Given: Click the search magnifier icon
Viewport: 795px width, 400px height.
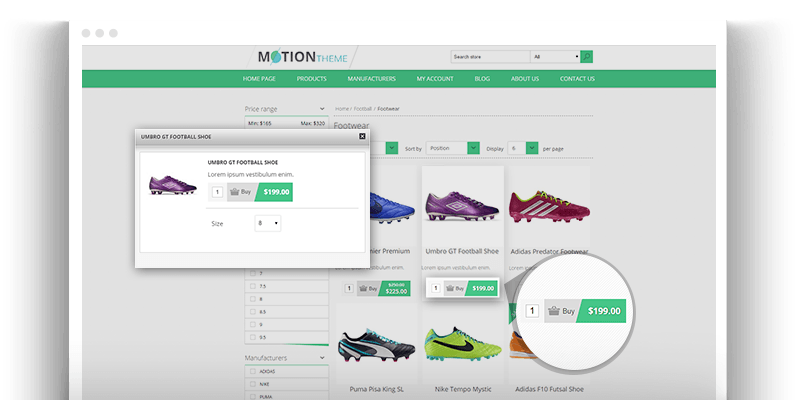Looking at the screenshot, I should pyautogui.click(x=587, y=57).
